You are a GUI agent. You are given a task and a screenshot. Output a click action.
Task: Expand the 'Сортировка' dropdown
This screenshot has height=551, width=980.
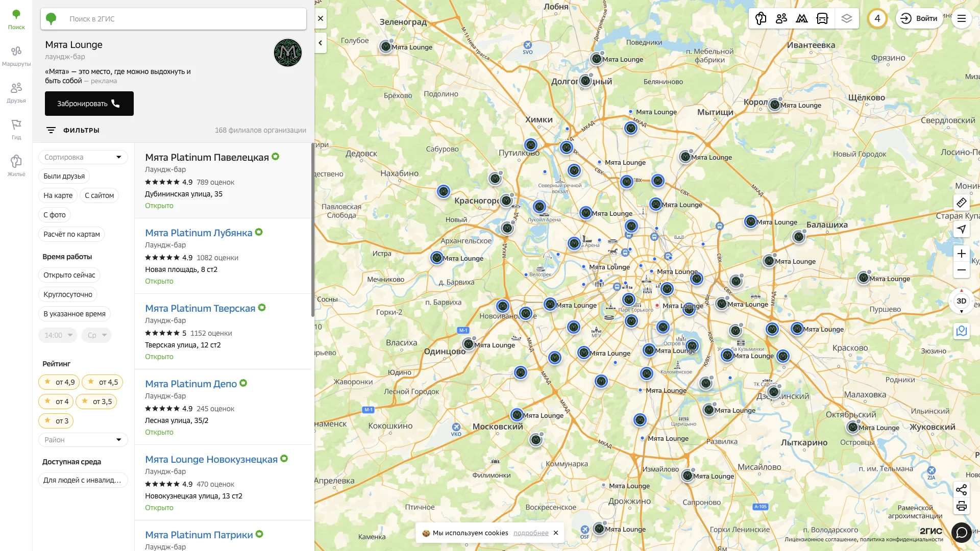pyautogui.click(x=83, y=157)
